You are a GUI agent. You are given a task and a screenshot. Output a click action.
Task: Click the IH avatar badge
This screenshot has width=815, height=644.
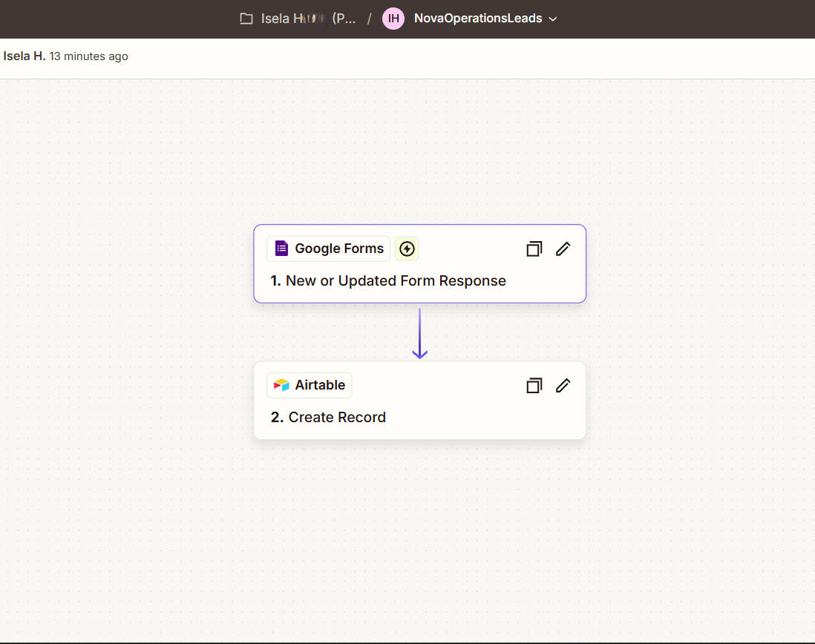point(393,19)
